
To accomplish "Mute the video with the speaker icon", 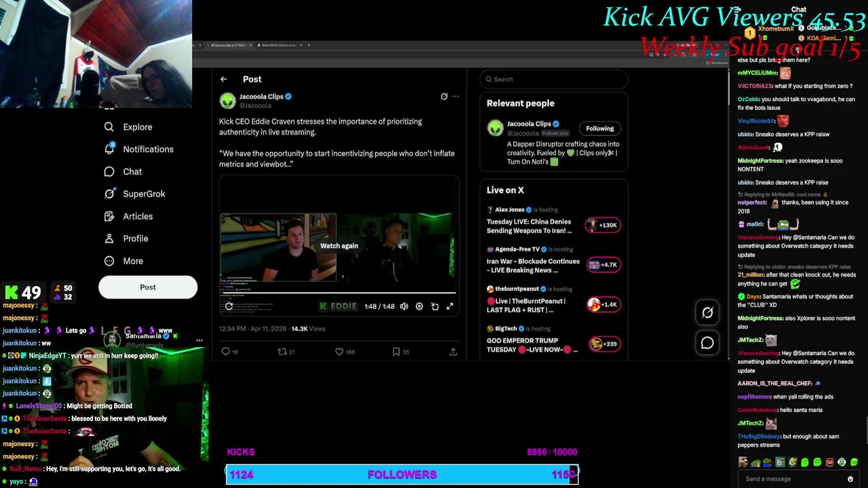I will click(404, 306).
